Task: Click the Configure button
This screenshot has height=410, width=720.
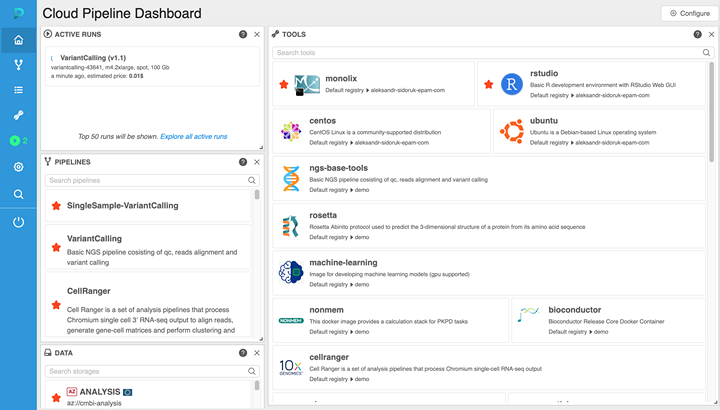Action: [688, 13]
